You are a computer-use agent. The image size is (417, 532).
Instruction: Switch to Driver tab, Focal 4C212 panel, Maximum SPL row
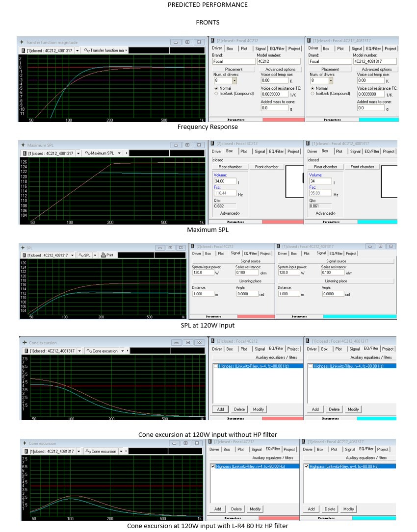(x=217, y=152)
